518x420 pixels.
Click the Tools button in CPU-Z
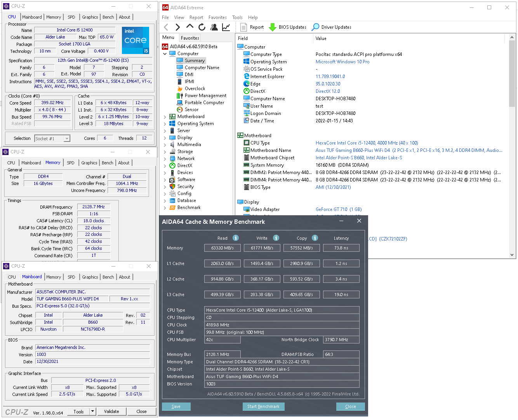point(79,411)
